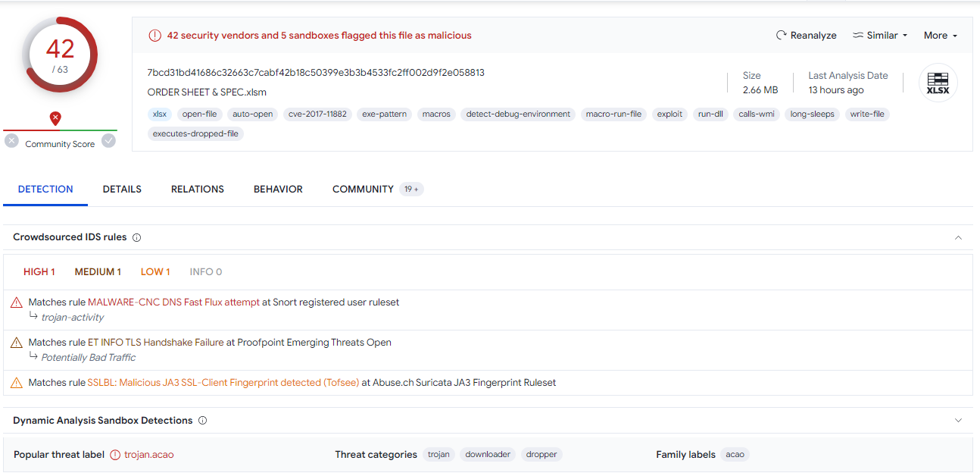
Task: Vote harmless with the checkmark community button
Action: [109, 140]
